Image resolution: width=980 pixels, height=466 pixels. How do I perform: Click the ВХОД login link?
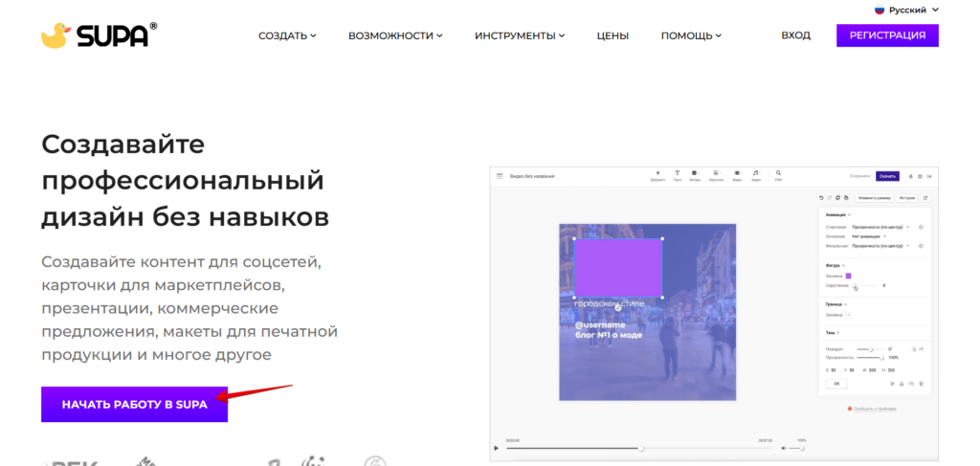click(x=795, y=35)
